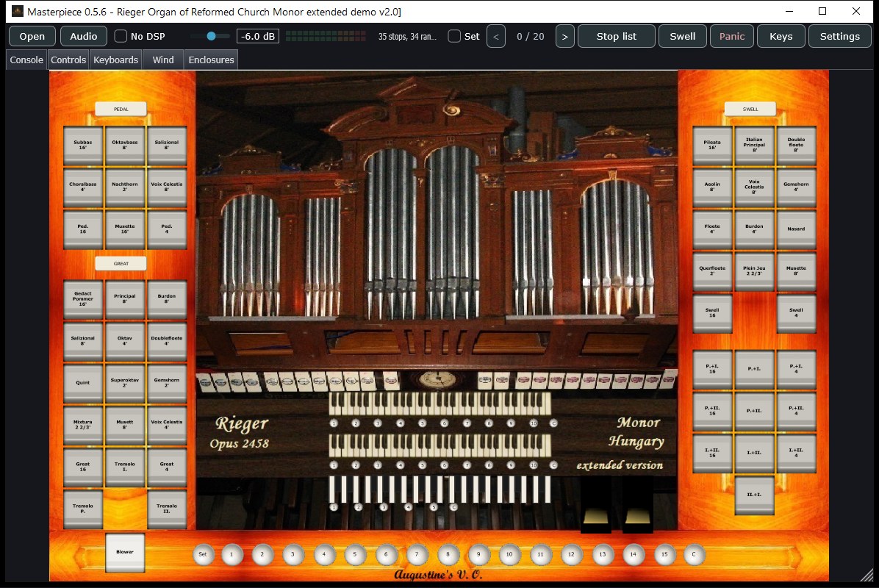879x588 pixels.
Task: Enable the Great Quint stop
Action: click(x=83, y=384)
